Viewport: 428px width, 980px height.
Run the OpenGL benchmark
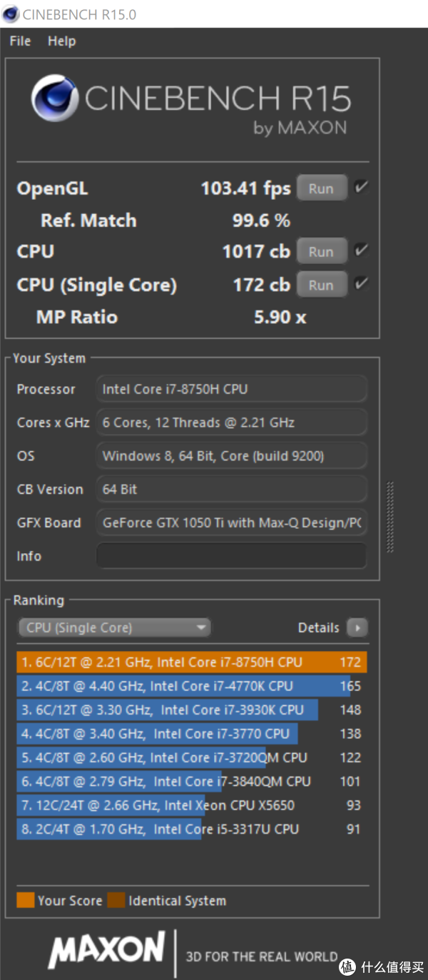click(321, 188)
